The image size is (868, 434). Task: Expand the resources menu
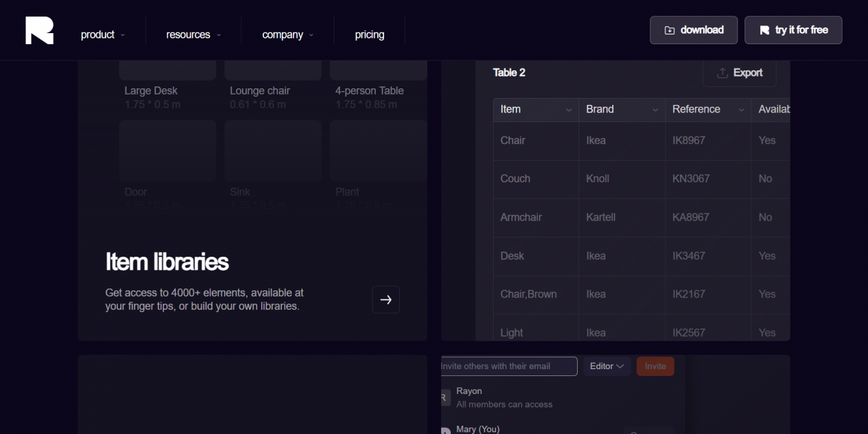[x=193, y=34]
